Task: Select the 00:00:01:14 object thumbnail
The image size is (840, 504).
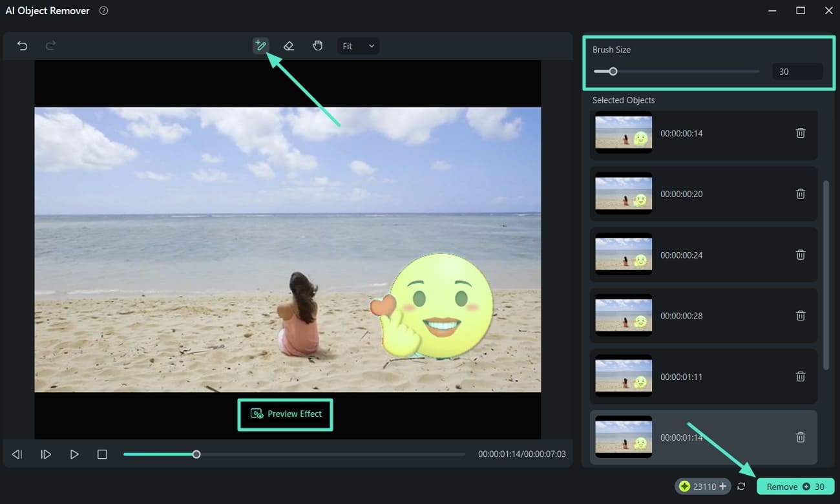Action: [624, 437]
